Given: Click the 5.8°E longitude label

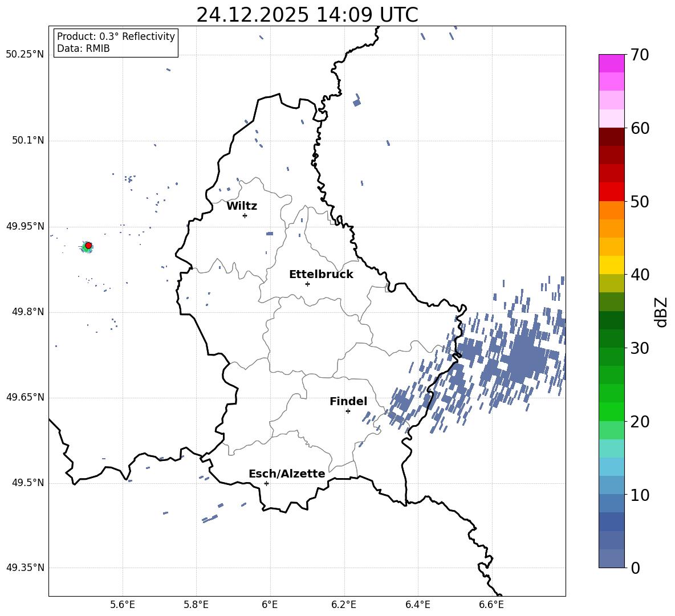Looking at the screenshot, I should tap(196, 605).
